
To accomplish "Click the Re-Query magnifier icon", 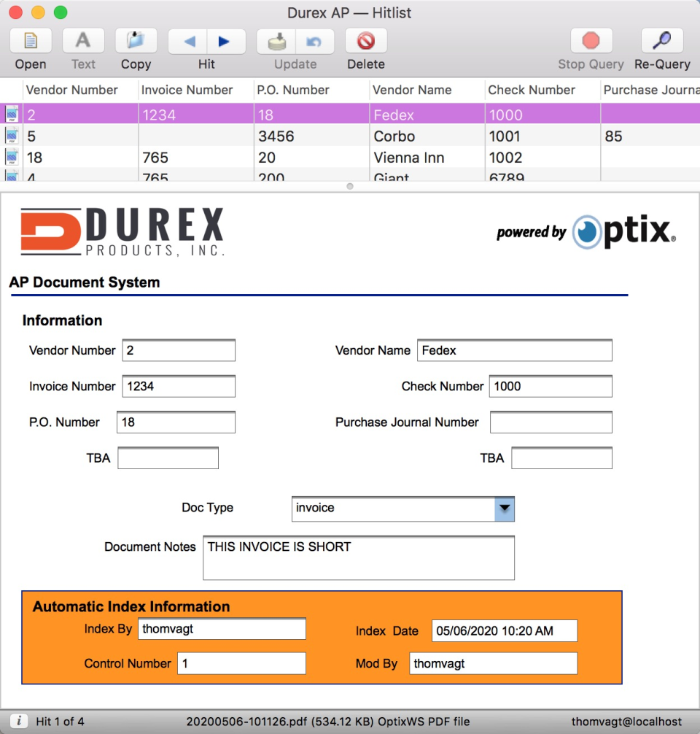I will click(661, 41).
